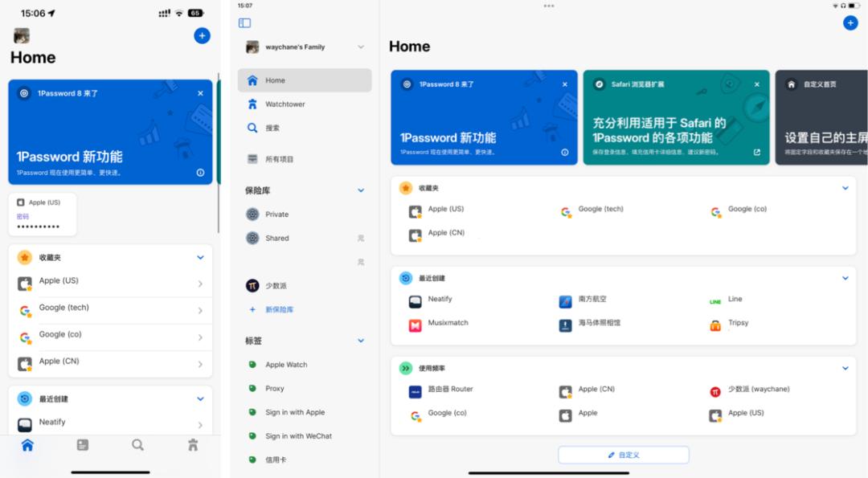Open the Apple (US) row in iPhone 收藏夹 list
Screen dimensions: 868x478
click(111, 284)
